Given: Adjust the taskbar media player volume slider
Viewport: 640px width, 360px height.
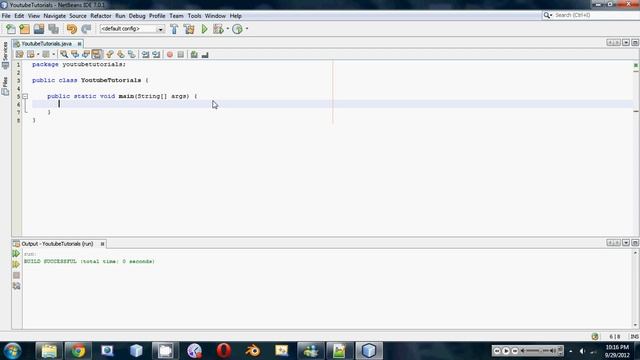Looking at the screenshot, I should (x=538, y=350).
